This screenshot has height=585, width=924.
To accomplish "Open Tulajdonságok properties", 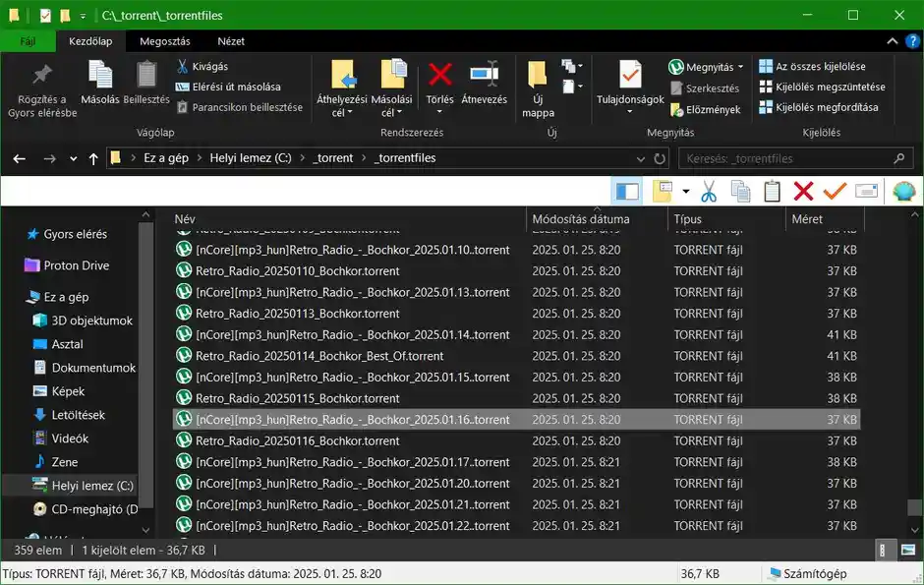I will coord(630,85).
